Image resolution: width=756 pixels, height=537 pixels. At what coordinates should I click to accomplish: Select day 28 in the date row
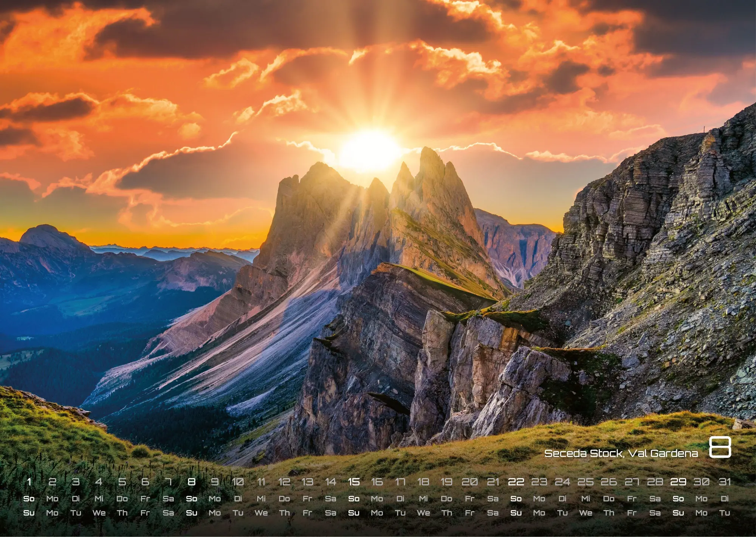click(655, 482)
